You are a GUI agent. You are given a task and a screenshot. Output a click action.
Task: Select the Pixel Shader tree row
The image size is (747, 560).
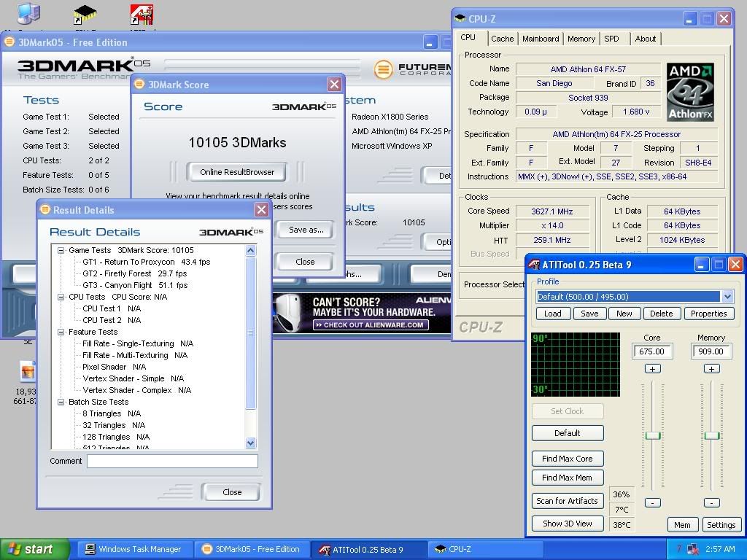pyautogui.click(x=115, y=367)
